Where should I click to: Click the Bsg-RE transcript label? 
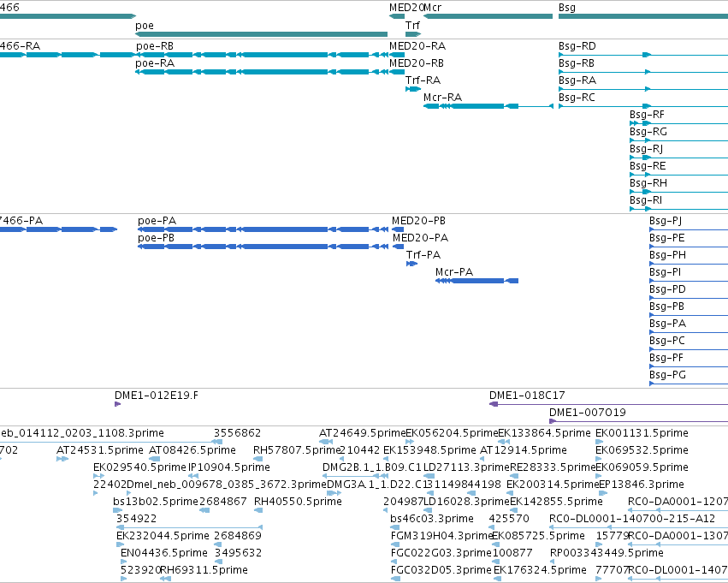pos(648,166)
